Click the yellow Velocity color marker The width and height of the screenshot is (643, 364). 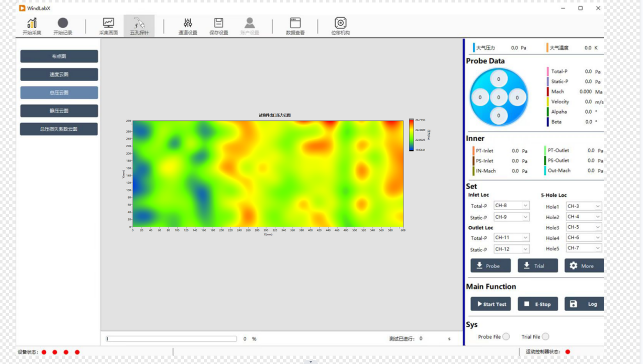tap(548, 102)
